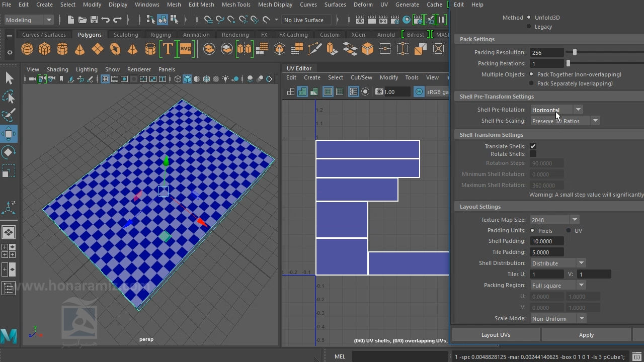Click the No Live Surface field

tap(306, 20)
